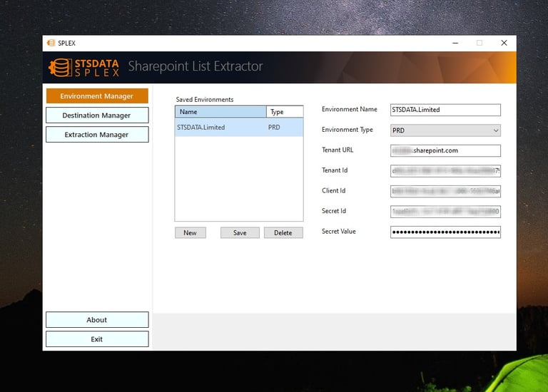Image resolution: width=548 pixels, height=392 pixels.
Task: Click the Exit button
Action: click(x=97, y=339)
